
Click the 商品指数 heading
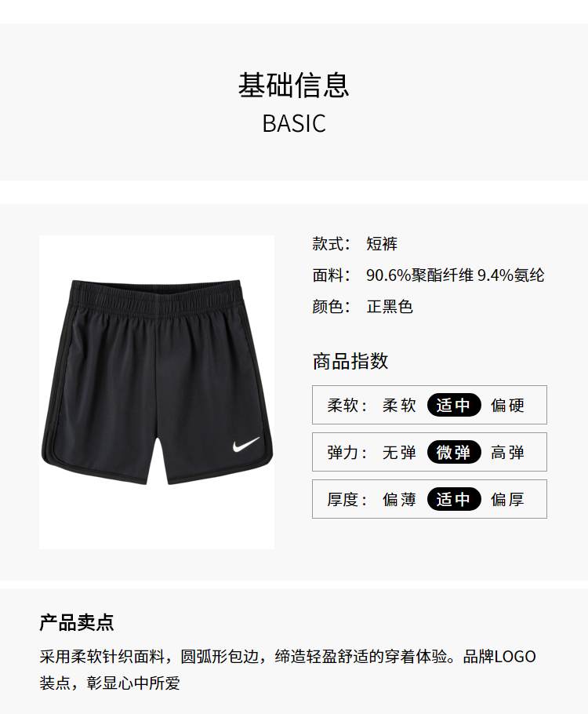tap(350, 361)
